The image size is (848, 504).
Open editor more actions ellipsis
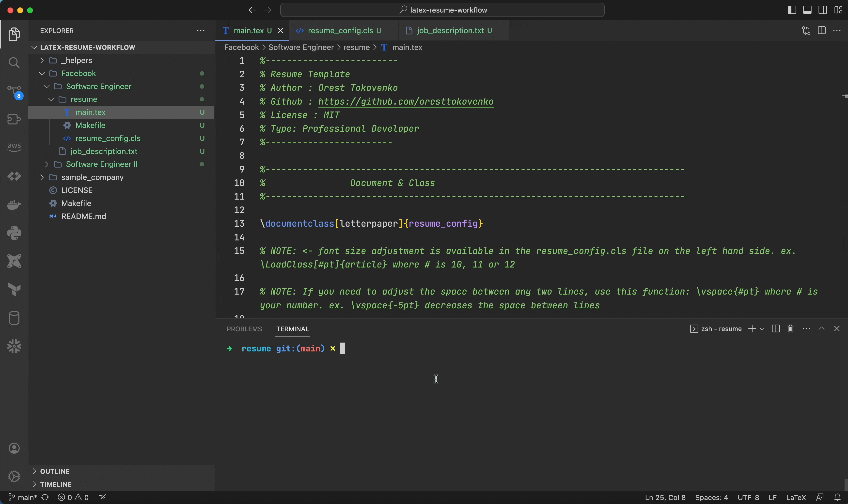tap(837, 31)
